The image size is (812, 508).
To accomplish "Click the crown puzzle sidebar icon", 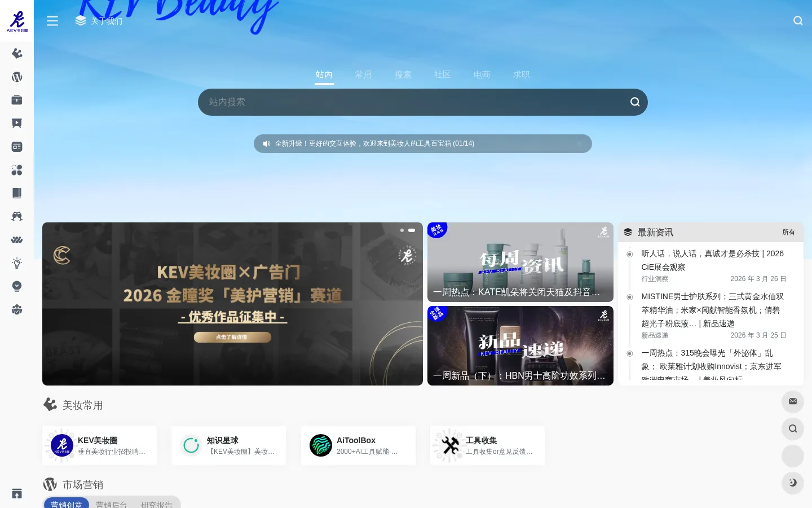I will click(x=17, y=53).
